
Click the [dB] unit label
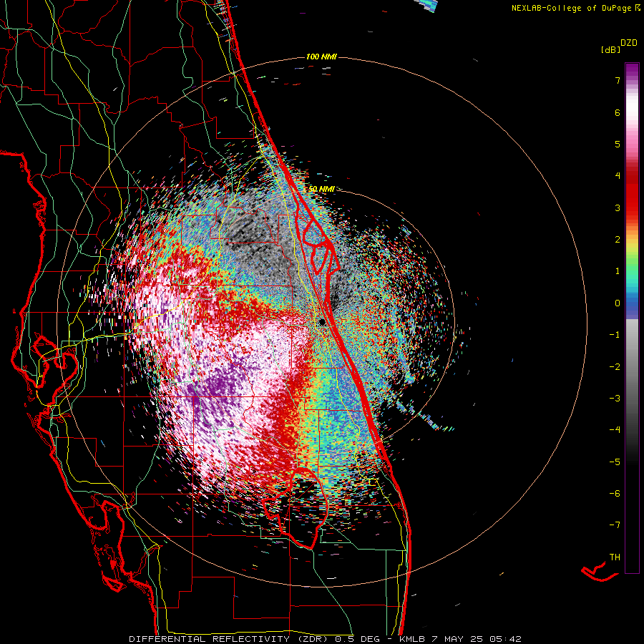[610, 49]
